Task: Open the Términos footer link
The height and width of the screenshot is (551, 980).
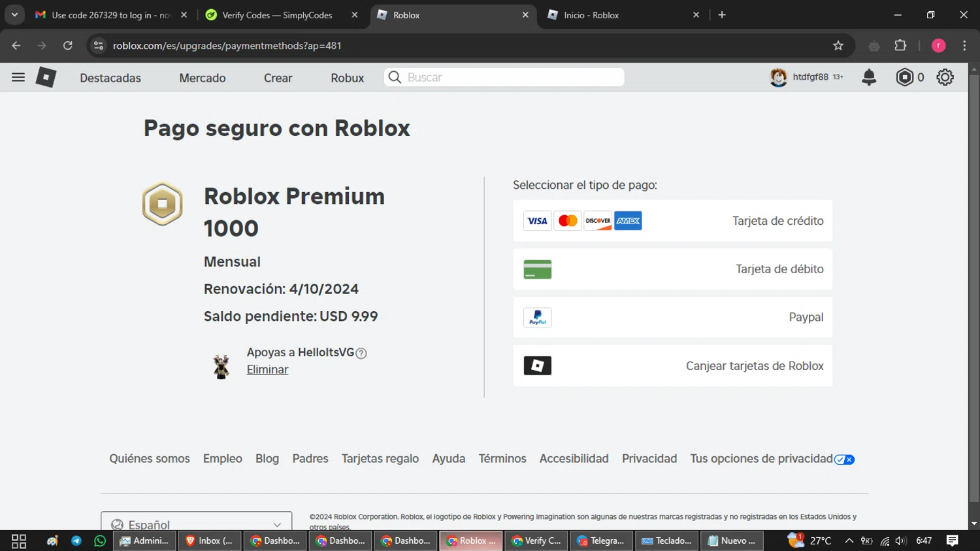Action: [502, 459]
